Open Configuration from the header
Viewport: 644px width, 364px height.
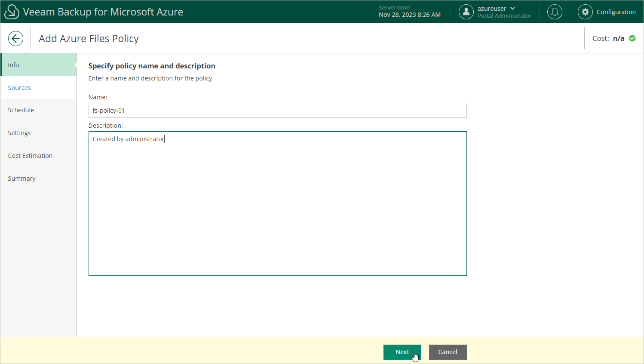pos(616,12)
